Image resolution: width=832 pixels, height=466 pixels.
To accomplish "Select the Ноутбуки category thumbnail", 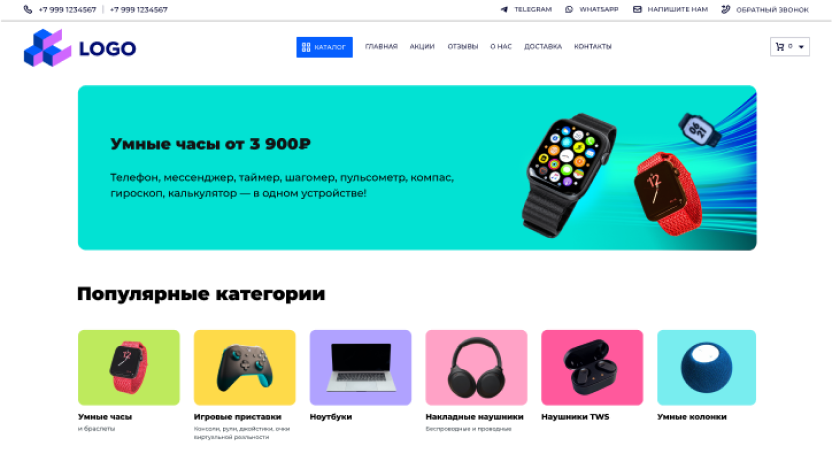I will 360,367.
